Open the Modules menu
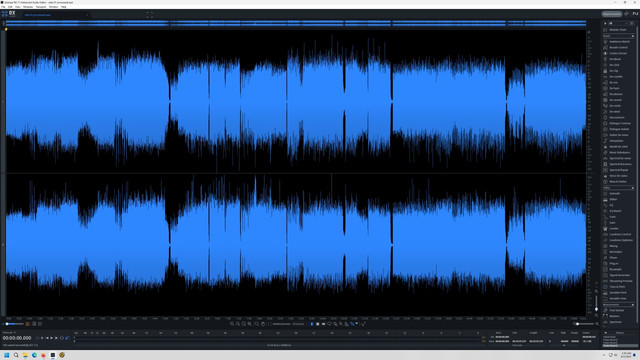 point(28,7)
